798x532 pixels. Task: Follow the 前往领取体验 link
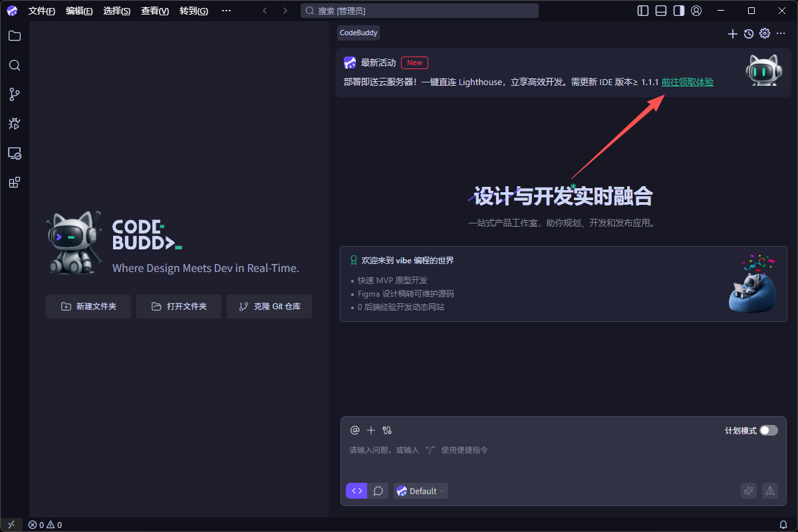coord(687,82)
